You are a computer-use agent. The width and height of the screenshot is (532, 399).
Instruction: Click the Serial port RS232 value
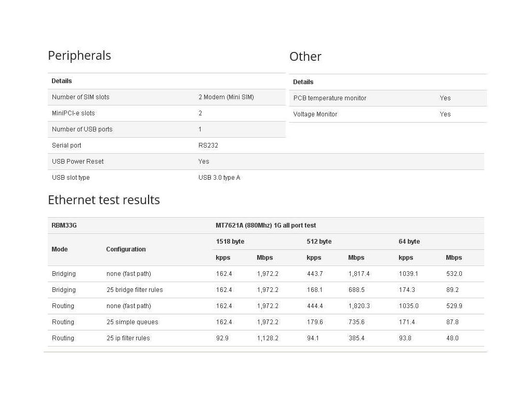[x=208, y=145]
